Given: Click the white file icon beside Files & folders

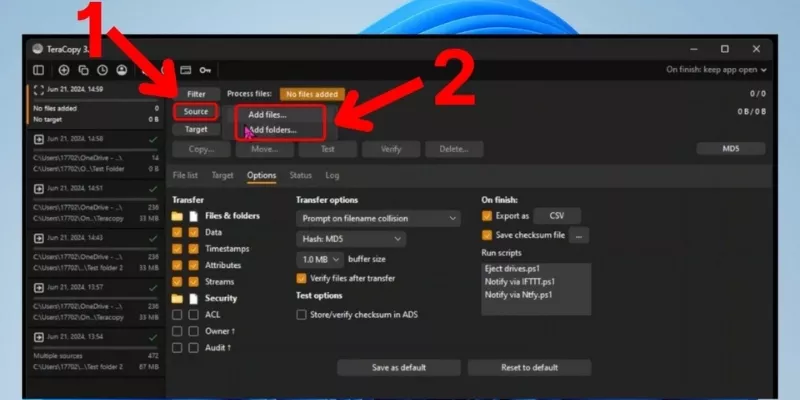Looking at the screenshot, I should (193, 216).
